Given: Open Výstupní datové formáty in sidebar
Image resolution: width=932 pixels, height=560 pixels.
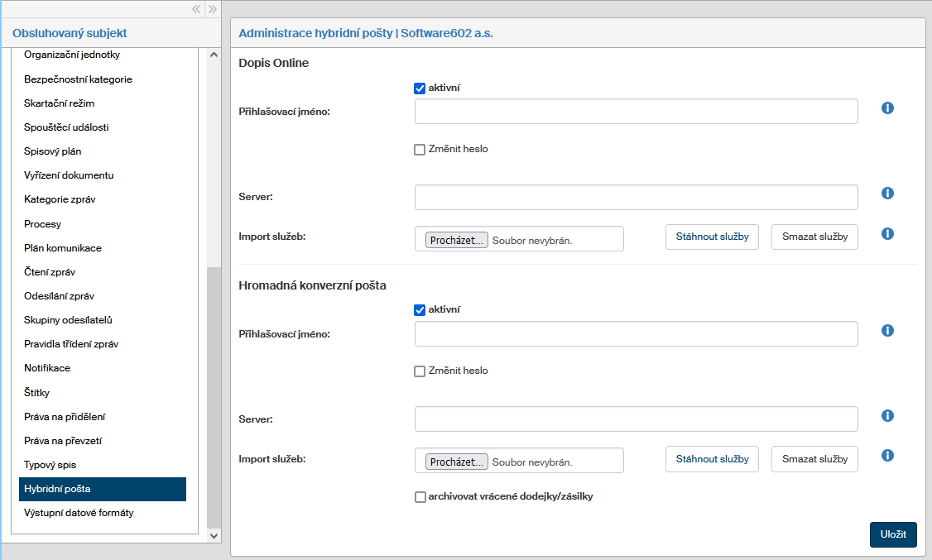Looking at the screenshot, I should 79,513.
